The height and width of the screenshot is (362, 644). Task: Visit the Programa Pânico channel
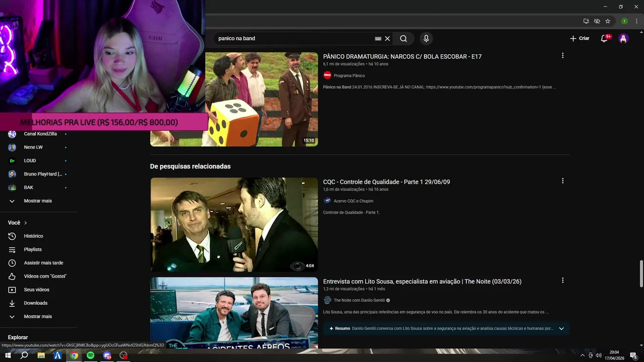click(349, 75)
